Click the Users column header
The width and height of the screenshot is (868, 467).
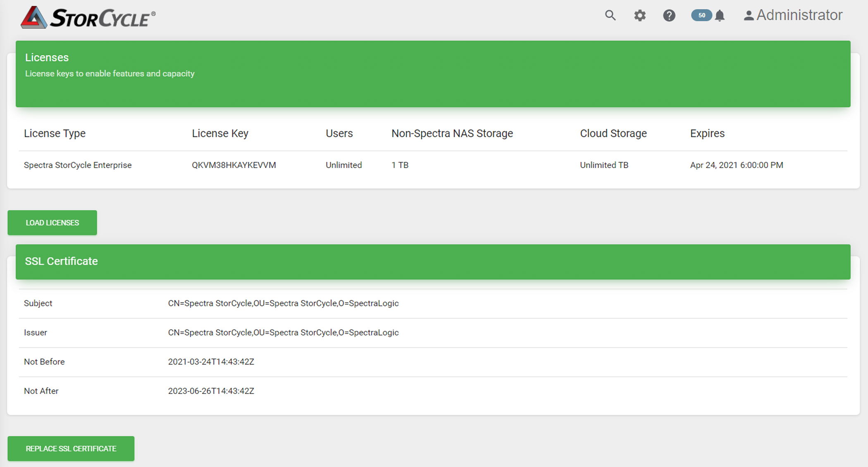click(339, 133)
